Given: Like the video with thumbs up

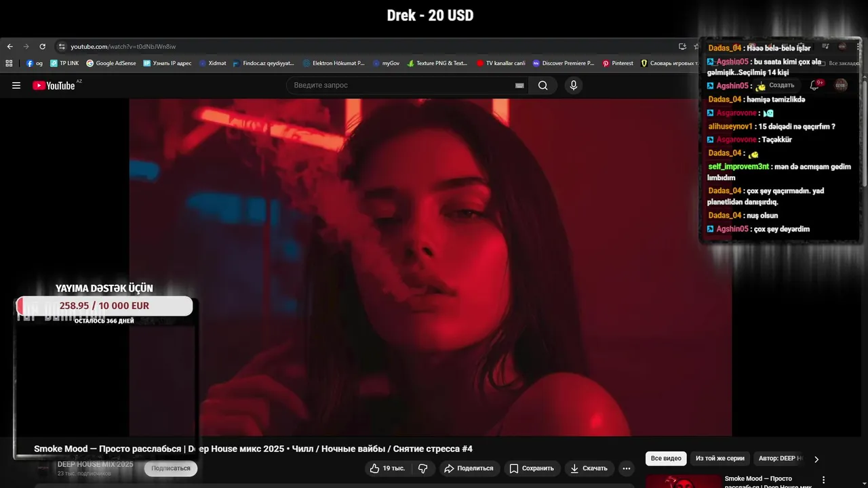Looking at the screenshot, I should tap(387, 468).
